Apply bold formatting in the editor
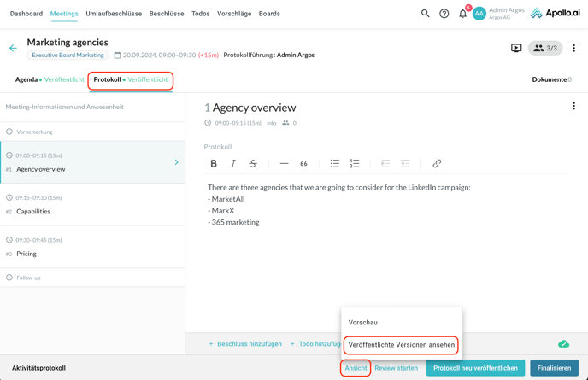The height and width of the screenshot is (380, 588). 214,163
